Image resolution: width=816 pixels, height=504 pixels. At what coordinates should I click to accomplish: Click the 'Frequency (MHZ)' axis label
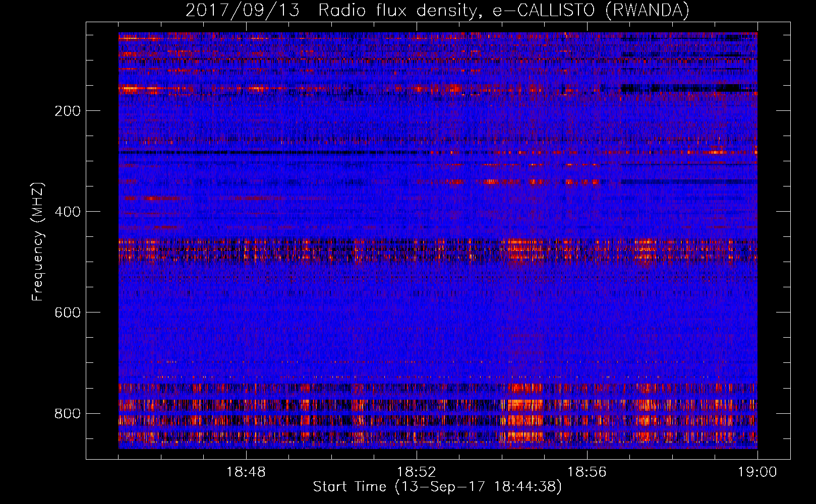(x=38, y=242)
